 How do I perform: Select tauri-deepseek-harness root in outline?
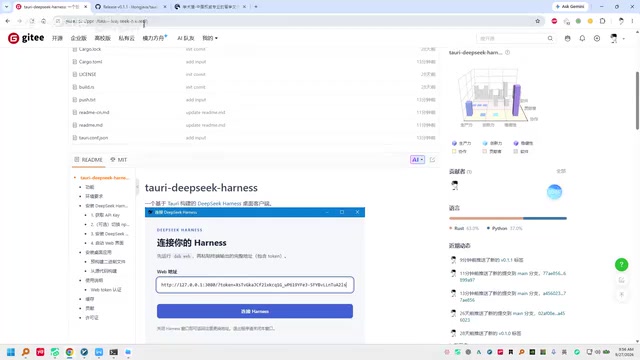point(104,178)
